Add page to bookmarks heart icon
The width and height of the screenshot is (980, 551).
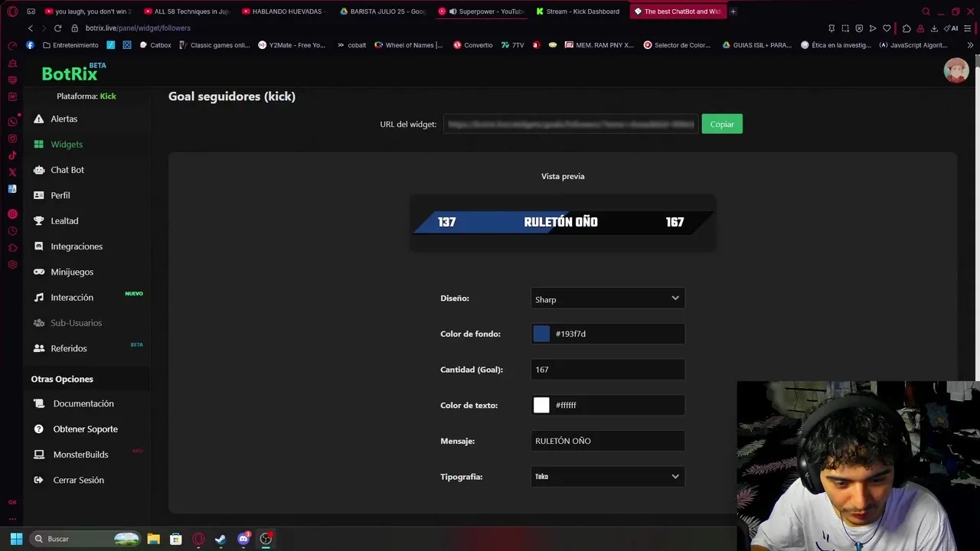(887, 28)
